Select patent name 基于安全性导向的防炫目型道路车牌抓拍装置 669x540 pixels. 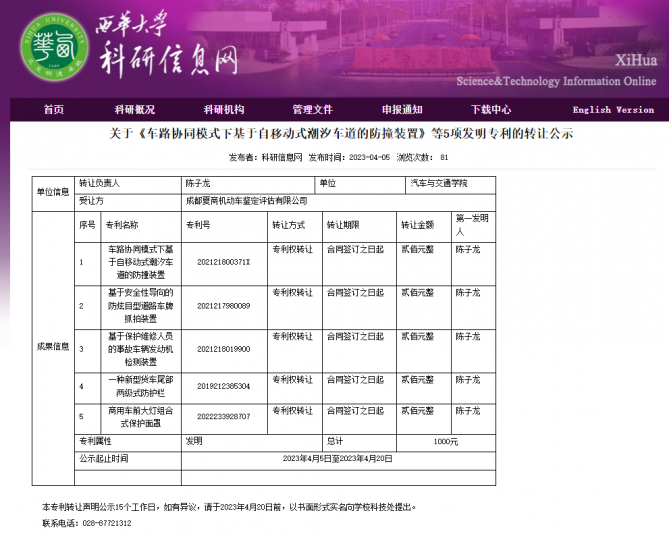click(x=140, y=306)
